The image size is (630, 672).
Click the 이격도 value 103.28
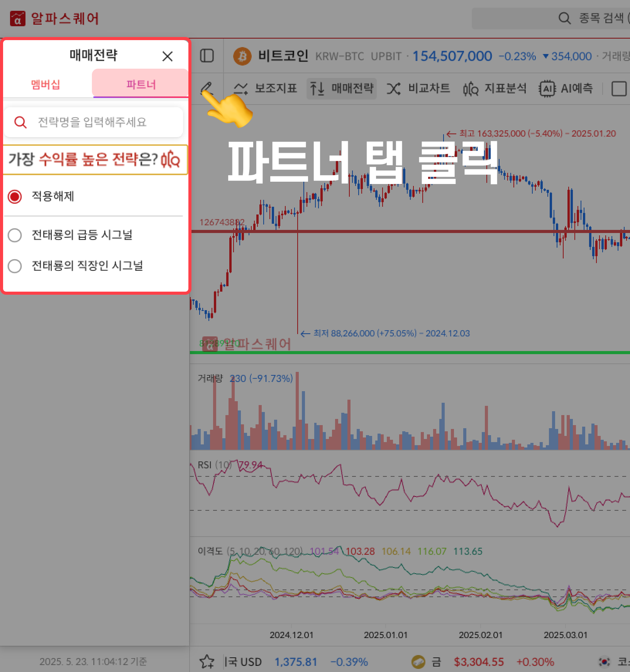tap(360, 551)
